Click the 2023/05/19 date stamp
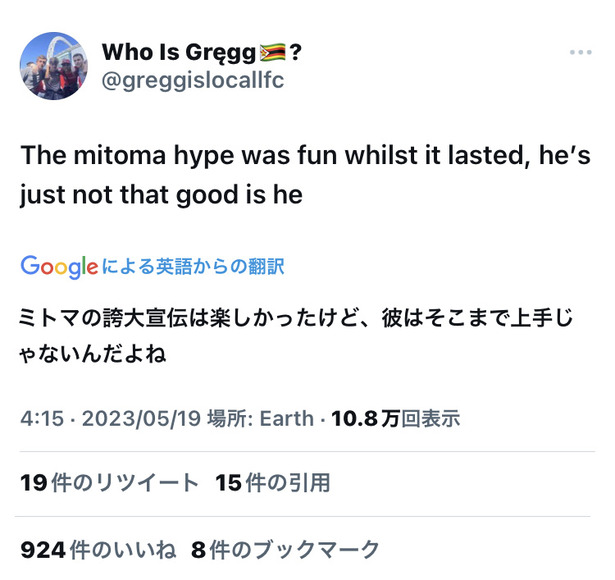615x580 pixels. click(141, 418)
